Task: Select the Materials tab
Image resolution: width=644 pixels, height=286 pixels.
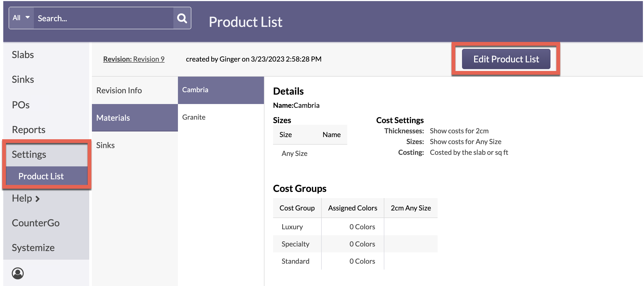Action: pyautogui.click(x=113, y=118)
